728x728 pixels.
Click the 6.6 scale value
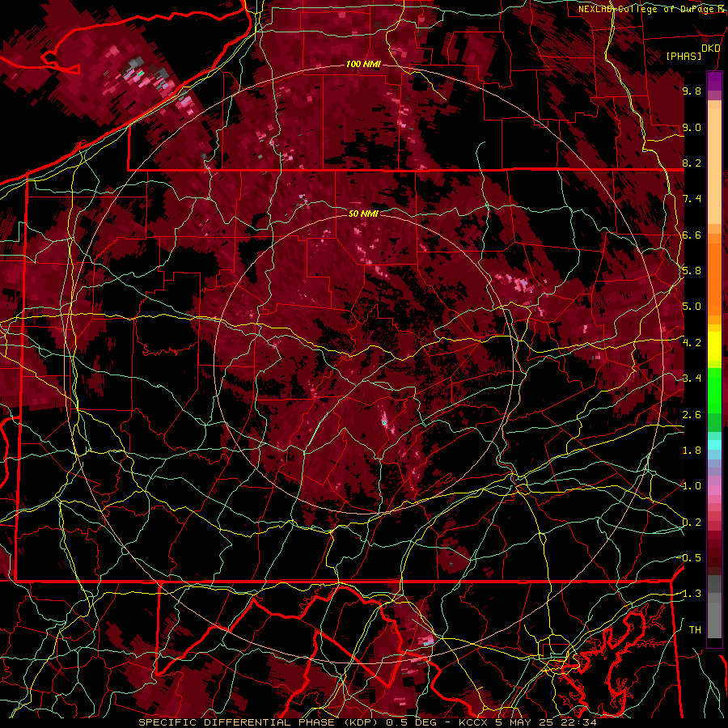tap(692, 235)
